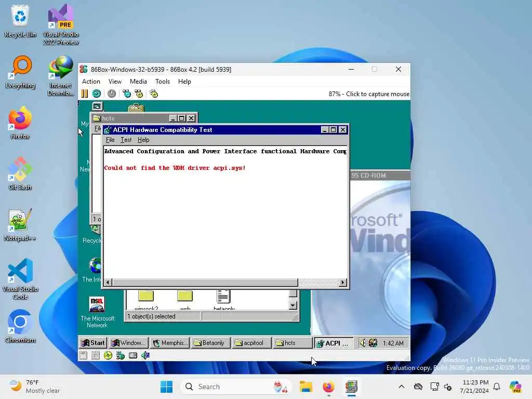Open File menu in ACPI test window
This screenshot has height=399, width=532.
coord(110,140)
